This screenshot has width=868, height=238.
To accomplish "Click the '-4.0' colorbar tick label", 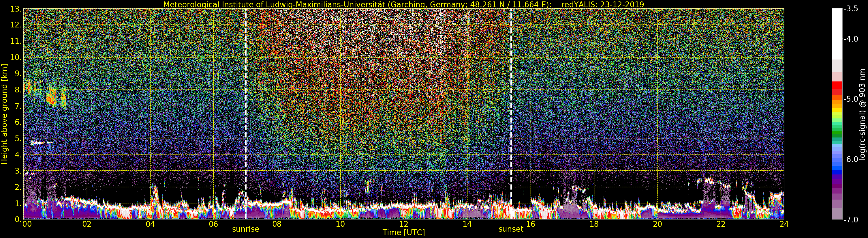I will 851,39.
